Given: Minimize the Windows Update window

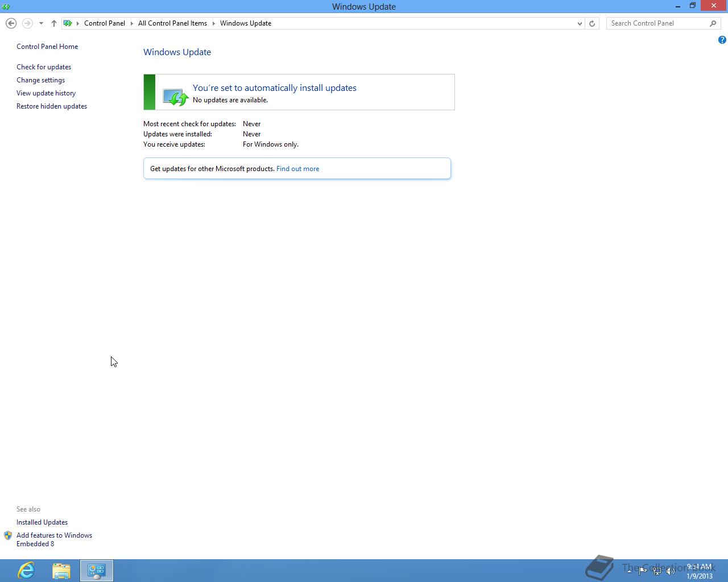Looking at the screenshot, I should tap(678, 6).
